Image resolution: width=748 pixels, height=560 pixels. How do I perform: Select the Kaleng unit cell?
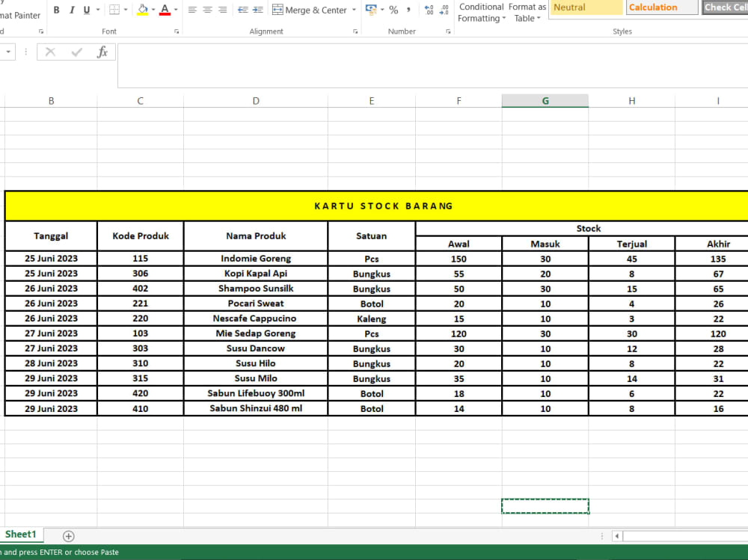(371, 319)
